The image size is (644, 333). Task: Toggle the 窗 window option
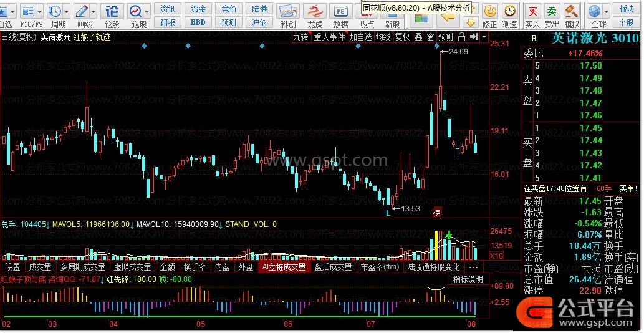click(430, 37)
